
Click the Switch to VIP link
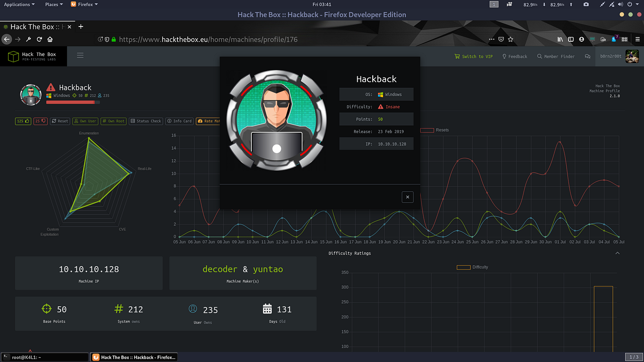click(473, 56)
